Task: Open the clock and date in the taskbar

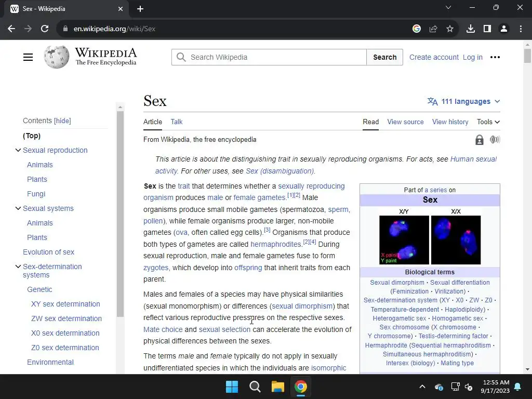Action: point(495,387)
